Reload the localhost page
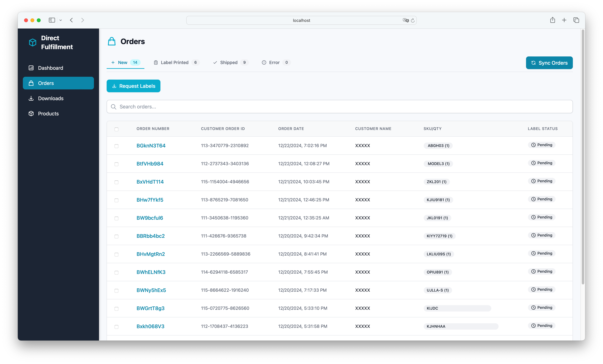Screen dimensions: 603x364 click(x=413, y=21)
